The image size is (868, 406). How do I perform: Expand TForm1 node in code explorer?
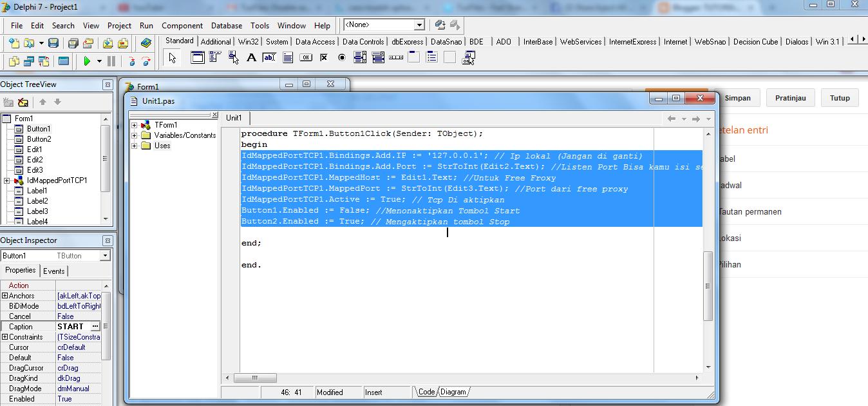click(x=135, y=125)
